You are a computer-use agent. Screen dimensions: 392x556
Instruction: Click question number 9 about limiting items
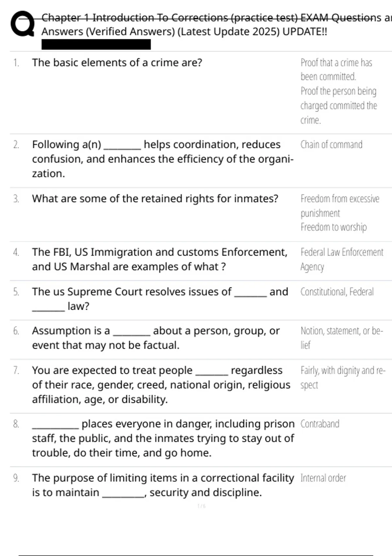(163, 485)
